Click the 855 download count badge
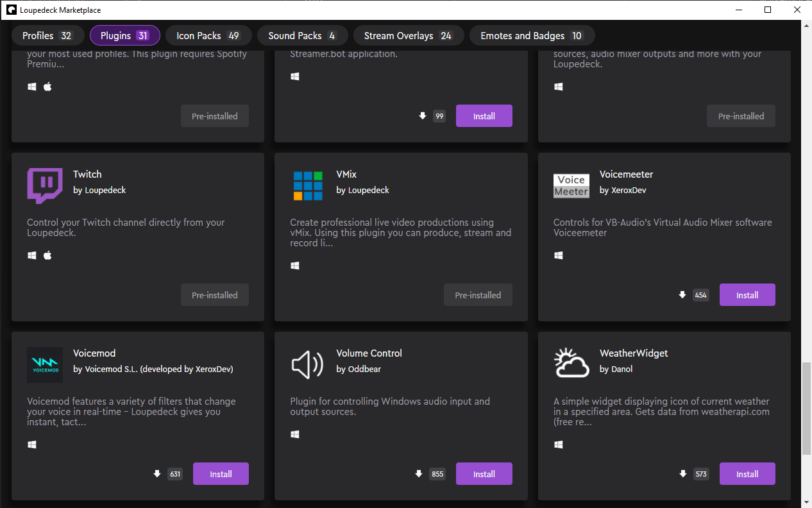The height and width of the screenshot is (508, 812). (437, 474)
